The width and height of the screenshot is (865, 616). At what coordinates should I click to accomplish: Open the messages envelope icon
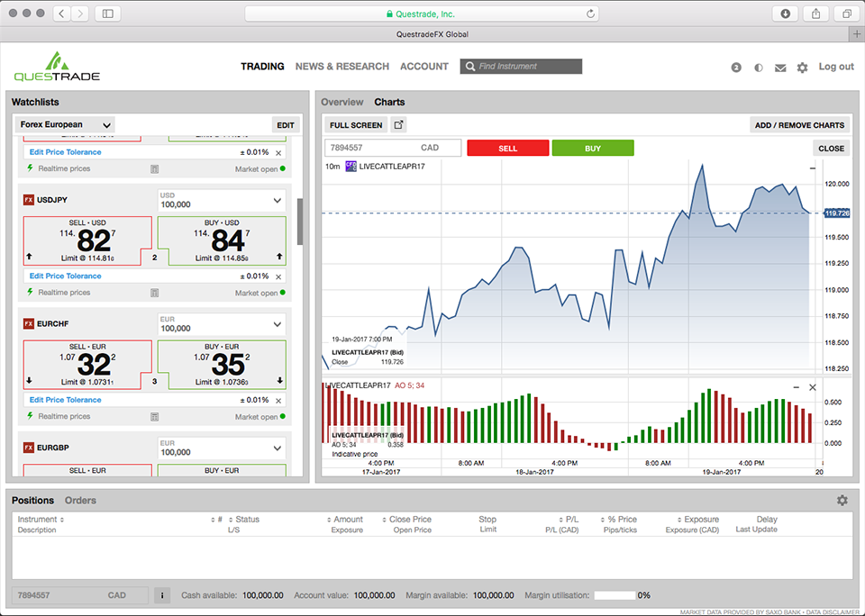click(780, 68)
